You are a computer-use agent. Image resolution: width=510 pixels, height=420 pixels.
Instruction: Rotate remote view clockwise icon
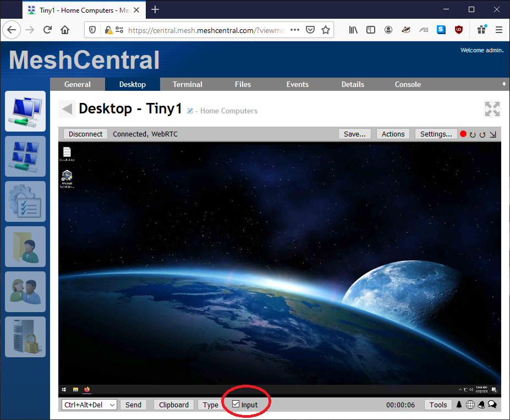(473, 134)
